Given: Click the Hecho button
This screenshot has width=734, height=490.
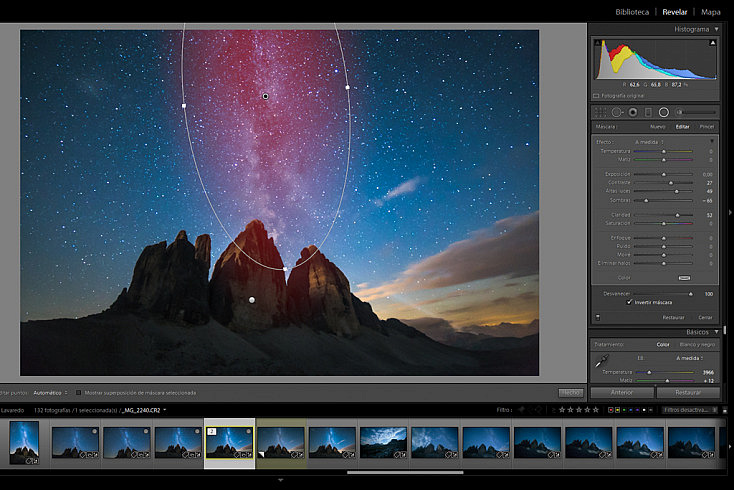Looking at the screenshot, I should 571,393.
